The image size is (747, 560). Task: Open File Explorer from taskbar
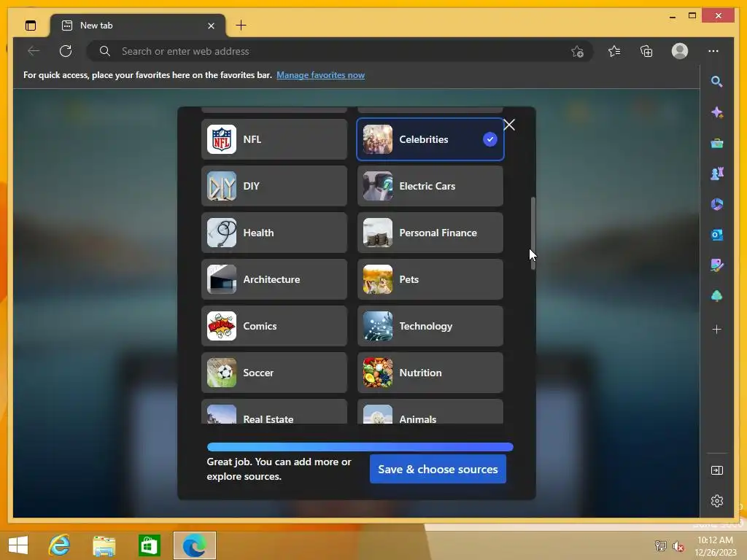(x=104, y=545)
